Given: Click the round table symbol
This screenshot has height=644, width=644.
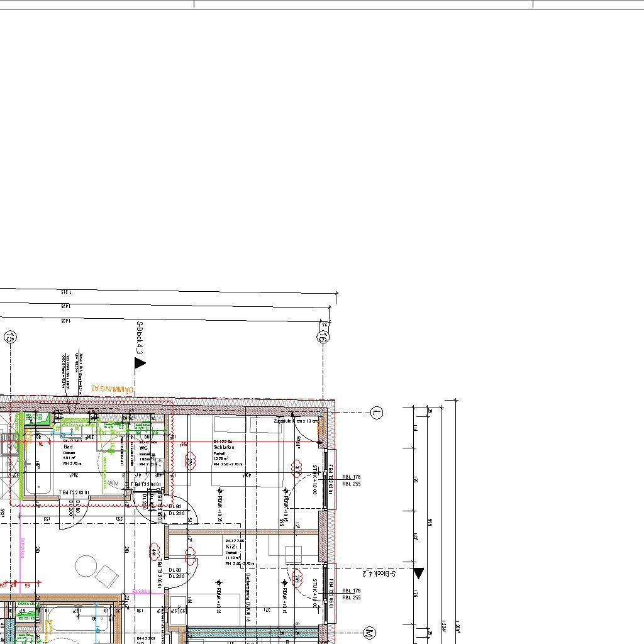Looking at the screenshot, I should 86,566.
